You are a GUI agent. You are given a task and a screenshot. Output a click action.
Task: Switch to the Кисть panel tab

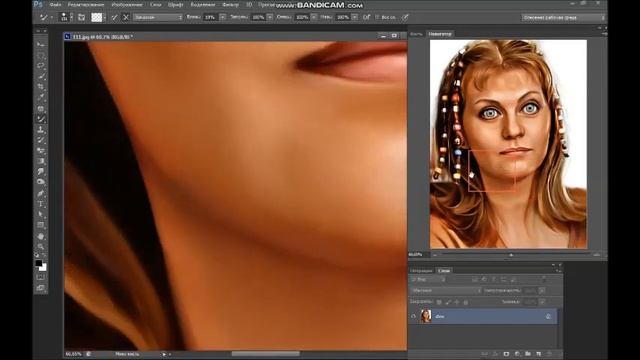[416, 34]
